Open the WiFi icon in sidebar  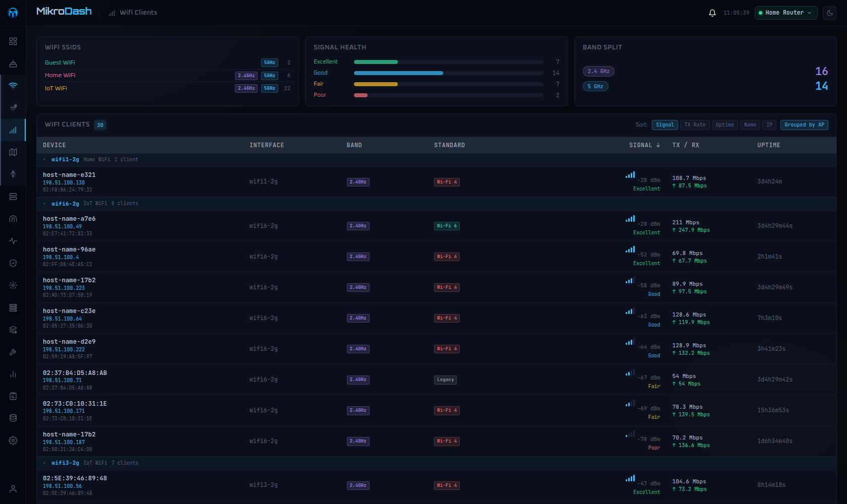coord(13,86)
